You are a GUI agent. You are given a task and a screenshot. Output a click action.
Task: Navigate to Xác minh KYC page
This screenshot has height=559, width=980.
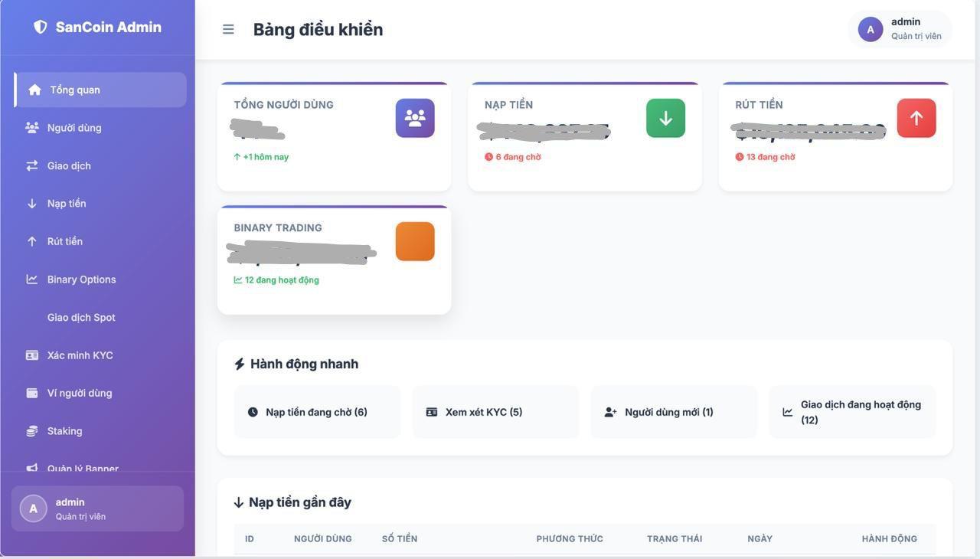coord(80,355)
